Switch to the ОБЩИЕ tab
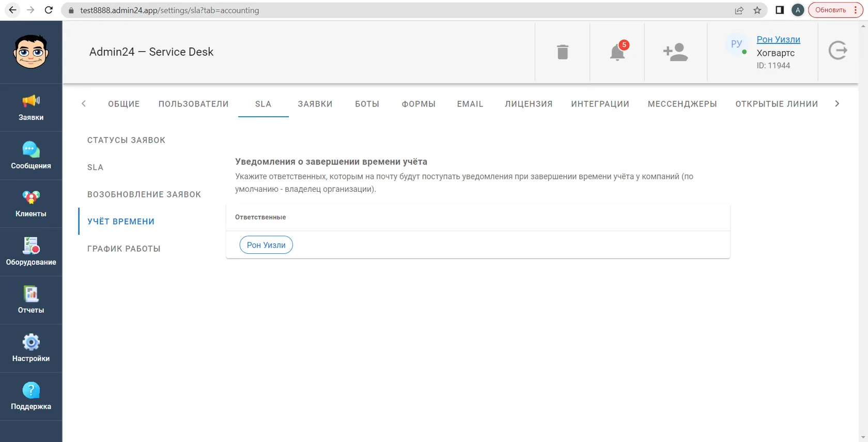 tap(124, 104)
